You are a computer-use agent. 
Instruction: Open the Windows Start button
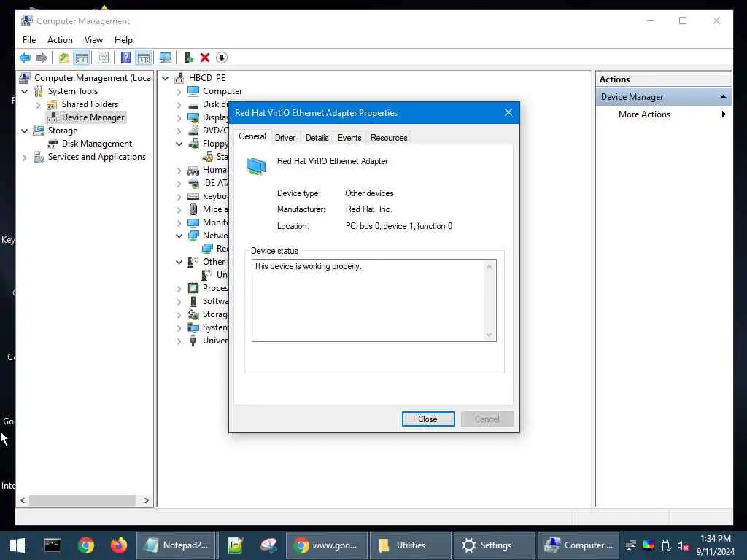pyautogui.click(x=18, y=545)
